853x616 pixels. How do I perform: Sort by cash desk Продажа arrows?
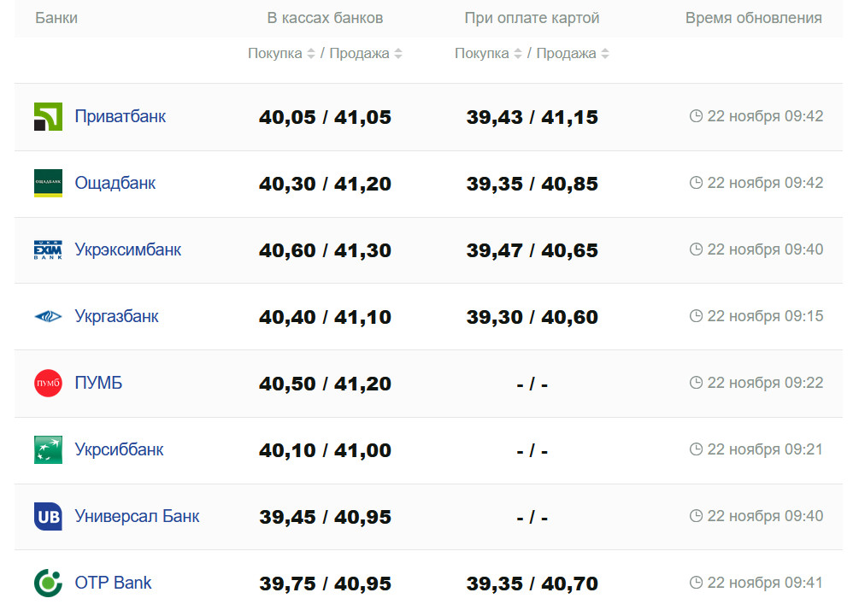pos(398,54)
